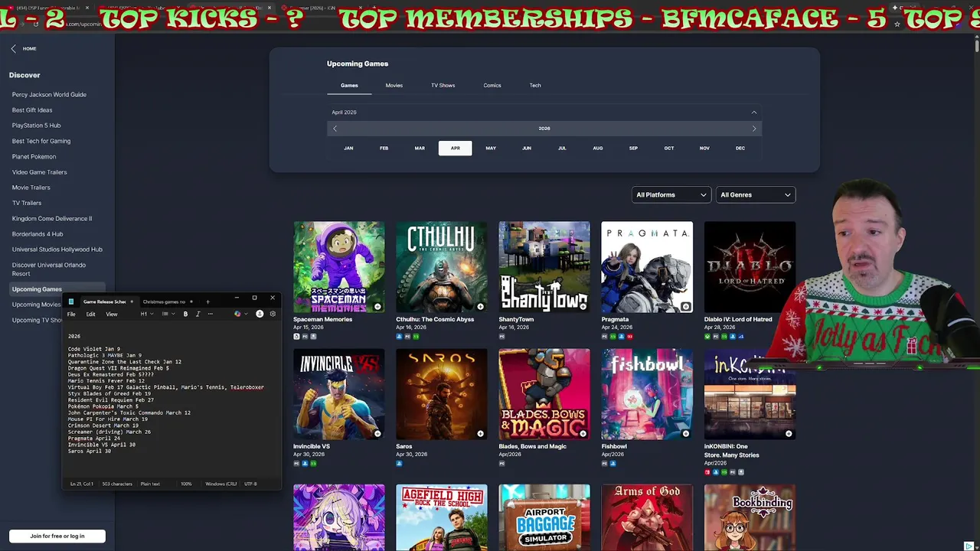Add Spaceman Memories to wishlist via plus icon
This screenshot has height=551, width=980.
(377, 307)
